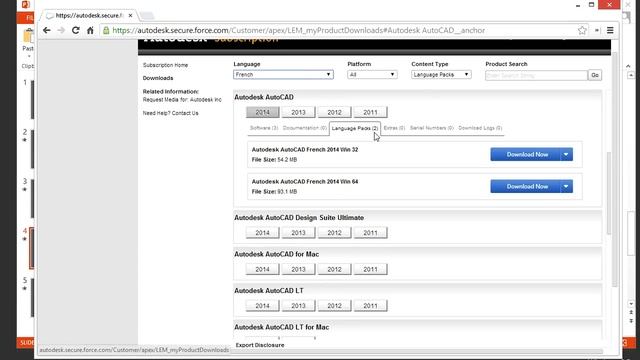Expand download options arrow for Win 32
This screenshot has width=640, height=360.
[x=566, y=154]
